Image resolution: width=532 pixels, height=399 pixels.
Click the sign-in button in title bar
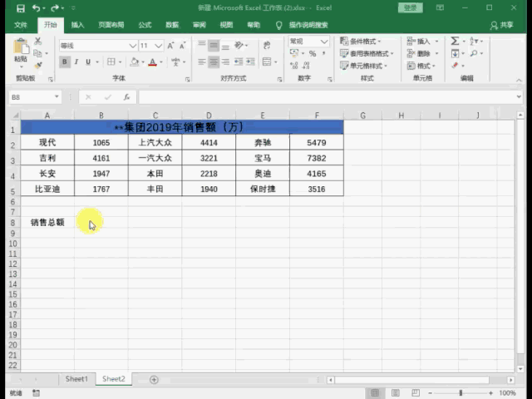[x=410, y=7]
